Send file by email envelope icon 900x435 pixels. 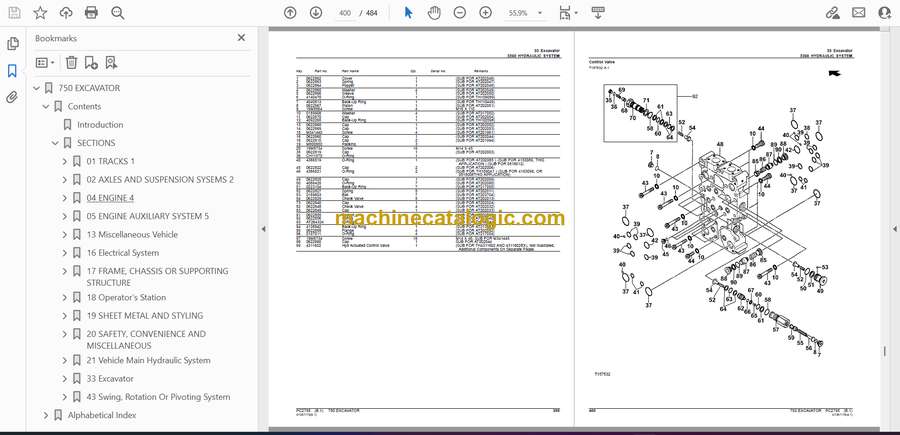pyautogui.click(x=859, y=13)
